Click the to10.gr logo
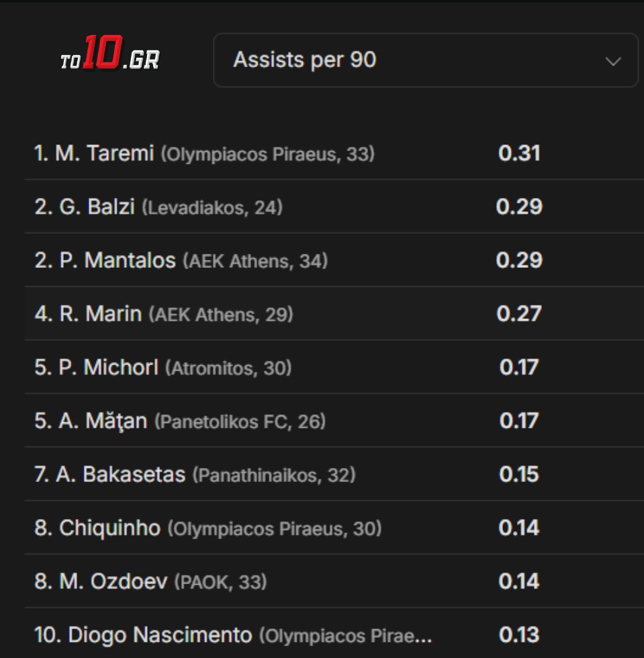This screenshot has height=658, width=644. point(109,59)
